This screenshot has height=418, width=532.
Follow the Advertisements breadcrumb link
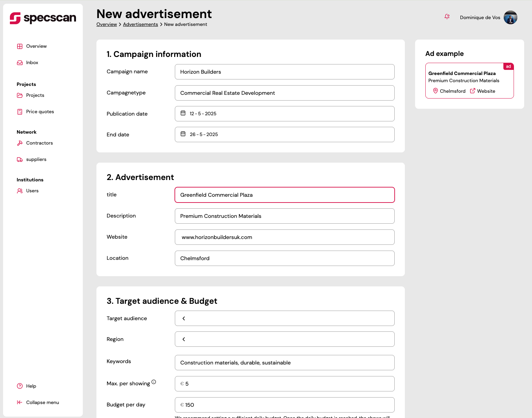coord(140,24)
